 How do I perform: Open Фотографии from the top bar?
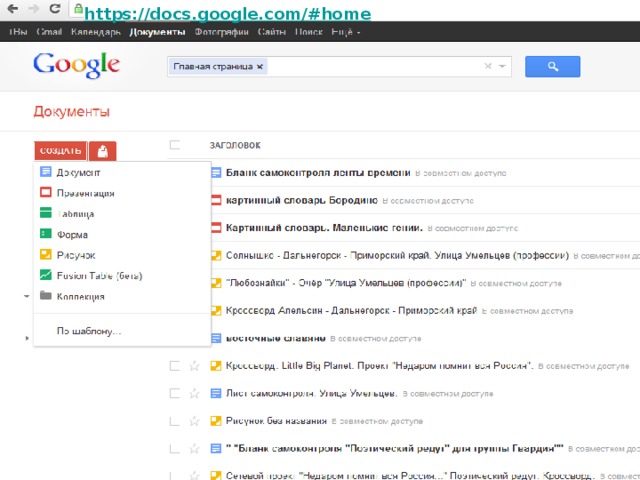(221, 32)
